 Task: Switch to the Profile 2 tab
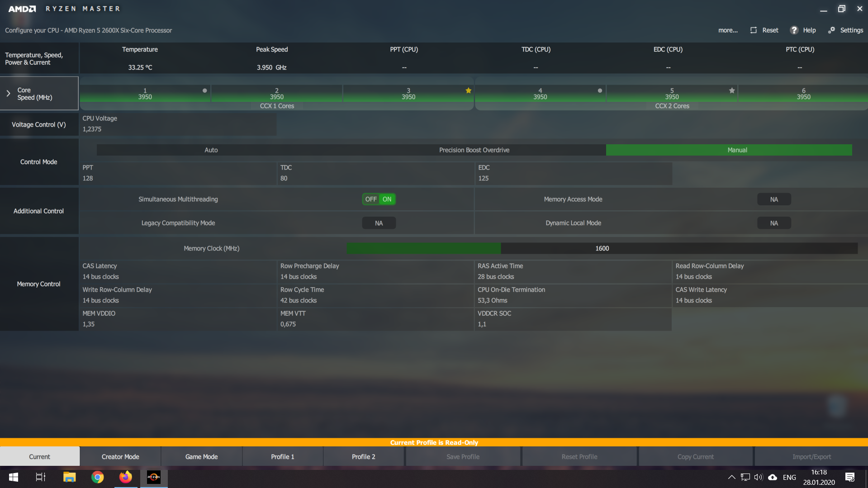[x=364, y=457]
